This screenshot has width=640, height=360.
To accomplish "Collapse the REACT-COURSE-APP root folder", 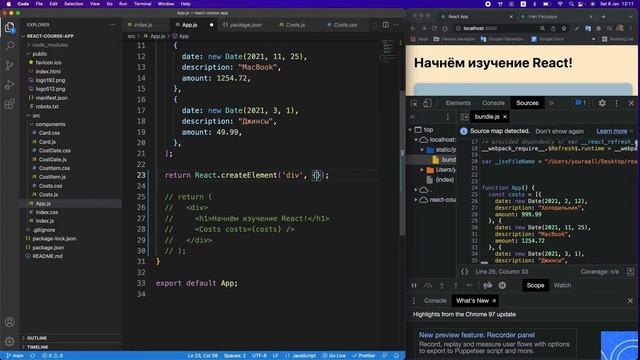I will (x=24, y=36).
